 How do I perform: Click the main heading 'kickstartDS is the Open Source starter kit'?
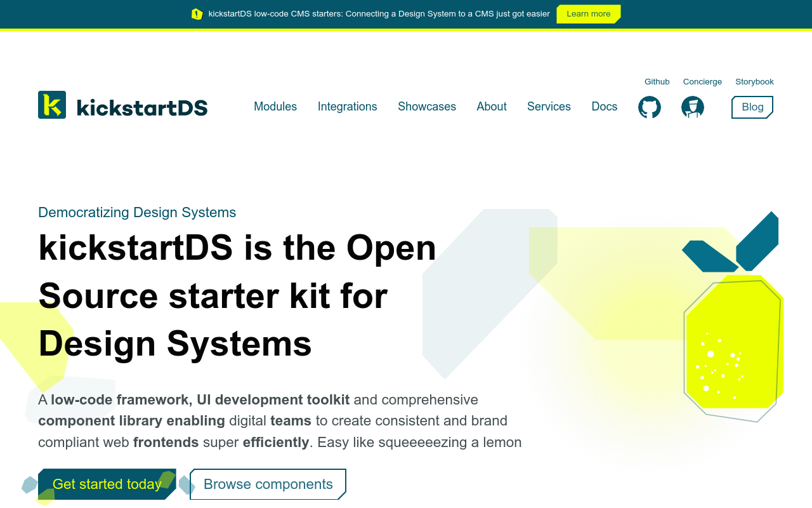[x=237, y=295]
